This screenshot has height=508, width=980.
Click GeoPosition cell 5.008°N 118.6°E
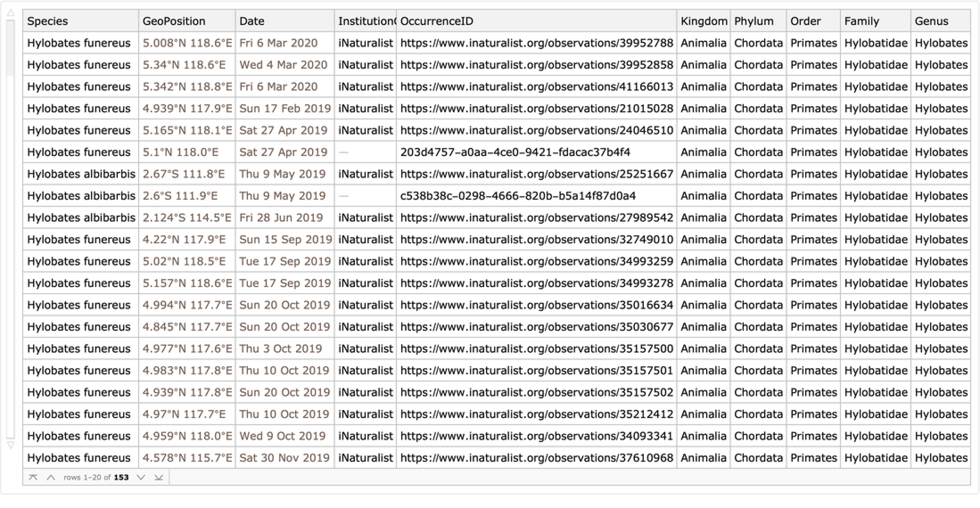(x=187, y=43)
